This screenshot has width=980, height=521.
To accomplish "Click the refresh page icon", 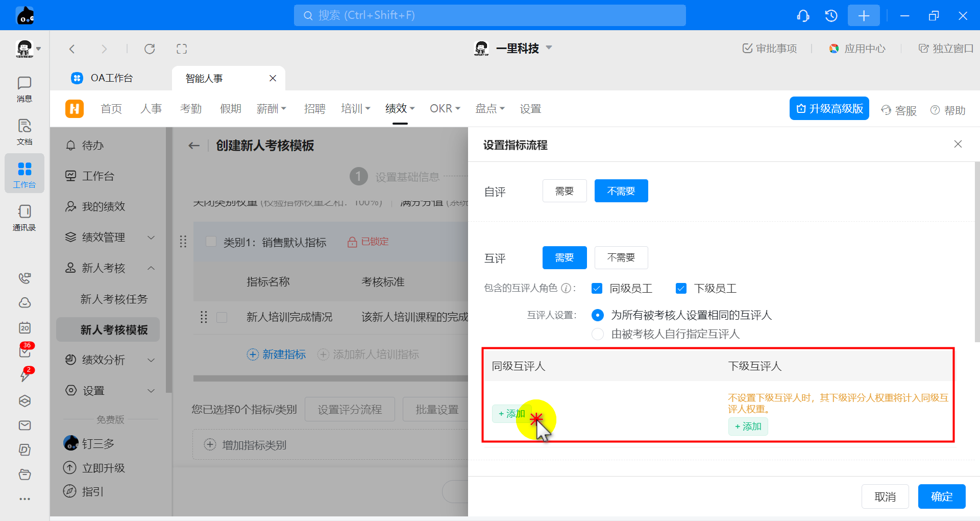I will [x=150, y=49].
